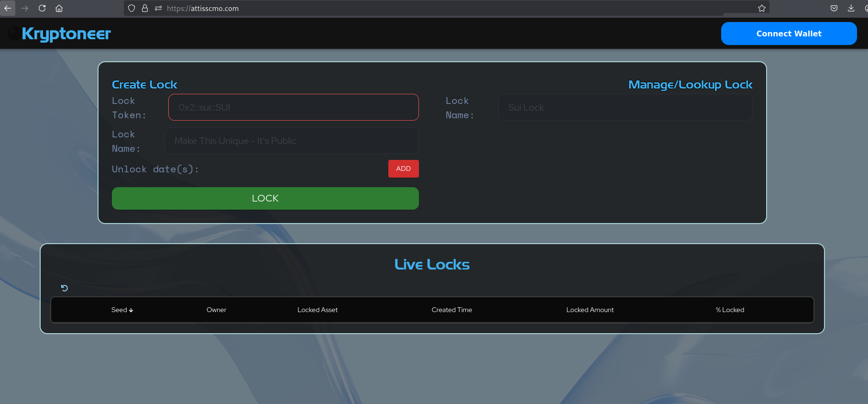Sort table by Seed column
Image resolution: width=868 pixels, height=404 pixels.
[x=122, y=310]
